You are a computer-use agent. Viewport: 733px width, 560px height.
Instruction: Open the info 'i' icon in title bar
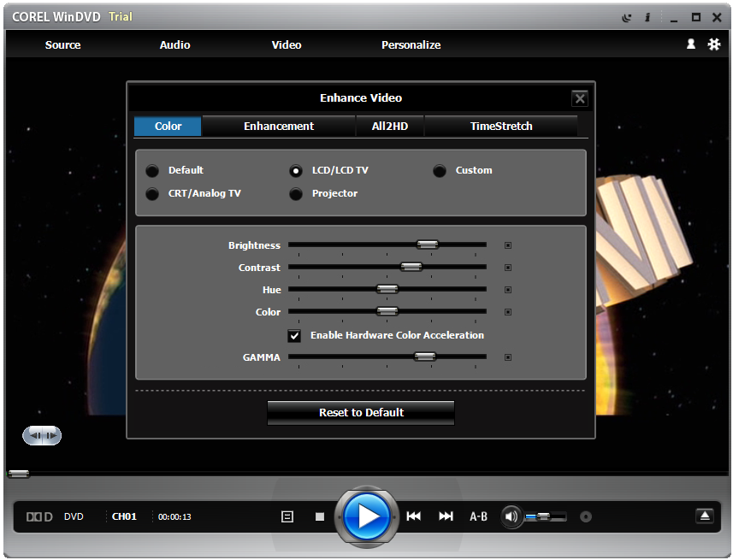(x=648, y=17)
